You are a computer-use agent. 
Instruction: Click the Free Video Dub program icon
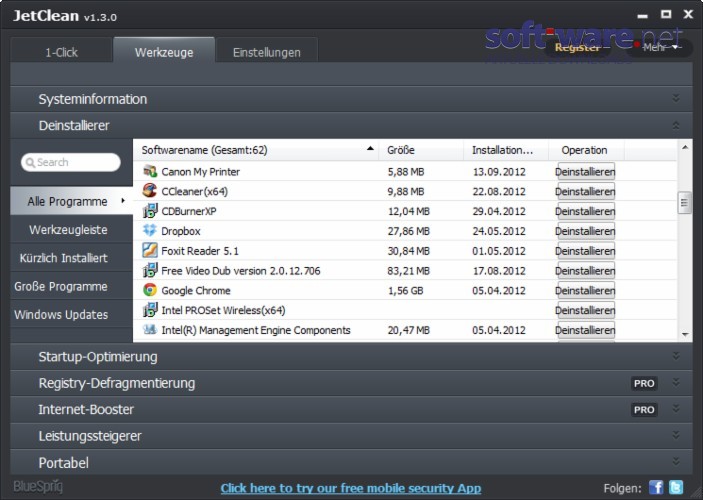150,270
